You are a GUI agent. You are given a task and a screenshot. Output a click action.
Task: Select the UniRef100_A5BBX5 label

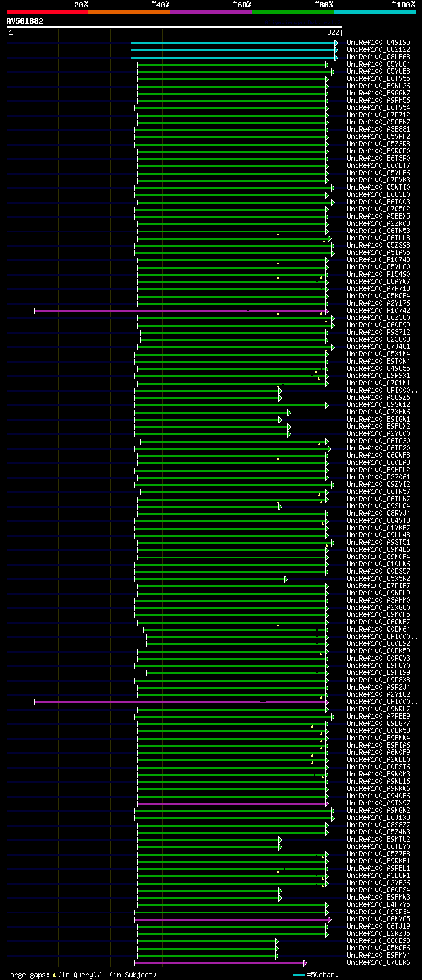(x=379, y=216)
